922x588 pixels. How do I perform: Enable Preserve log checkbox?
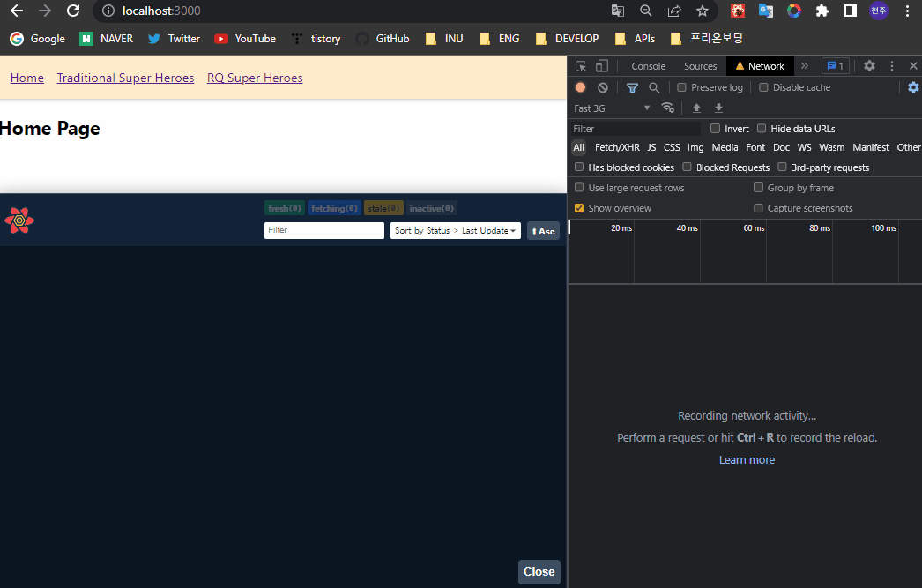click(x=681, y=87)
